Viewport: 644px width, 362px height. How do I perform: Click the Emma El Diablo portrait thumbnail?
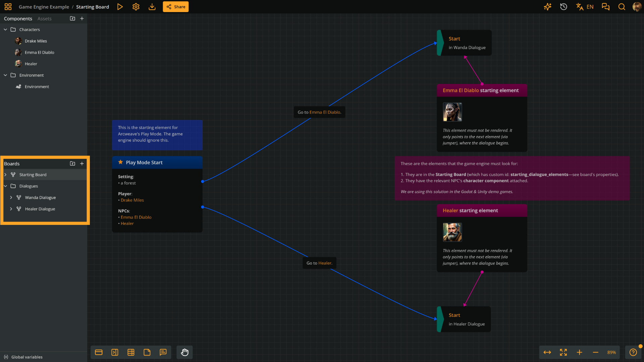click(452, 112)
